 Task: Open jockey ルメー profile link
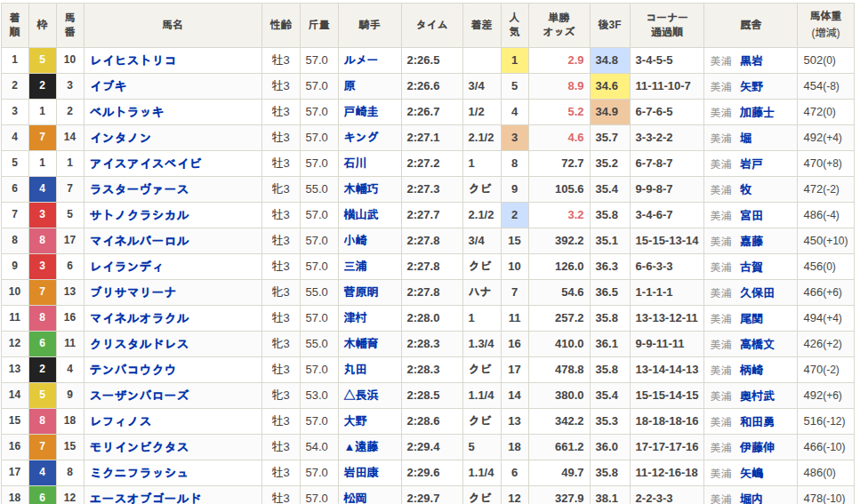[x=360, y=60]
